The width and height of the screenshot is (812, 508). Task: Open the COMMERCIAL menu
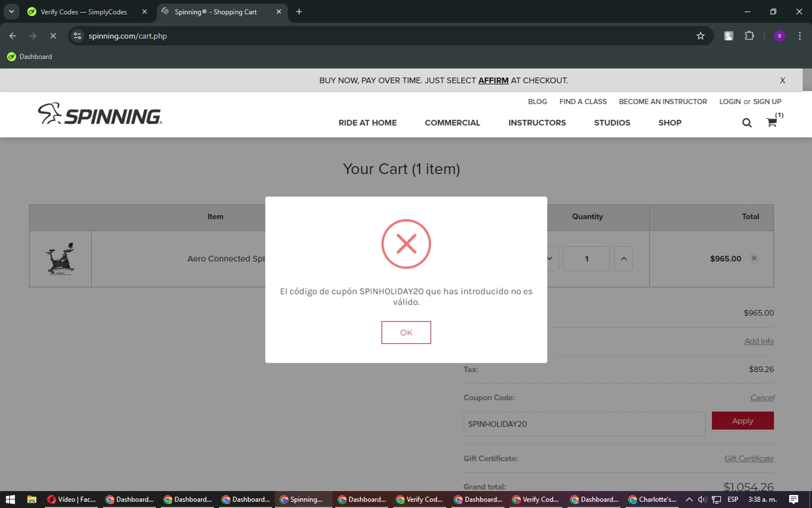tap(453, 123)
